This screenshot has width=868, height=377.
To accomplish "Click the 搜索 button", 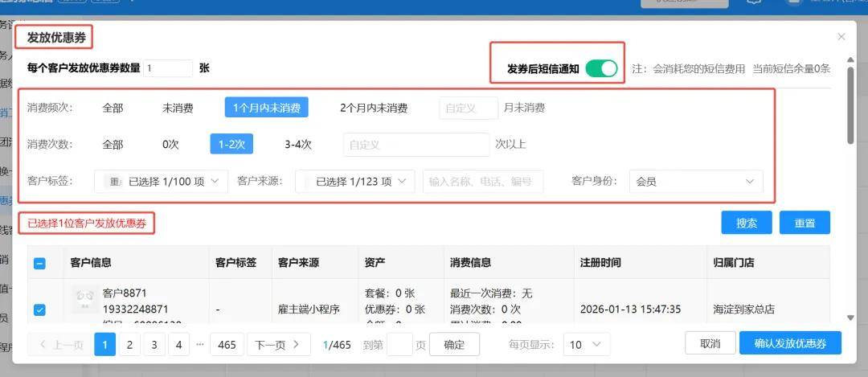I will pos(746,223).
